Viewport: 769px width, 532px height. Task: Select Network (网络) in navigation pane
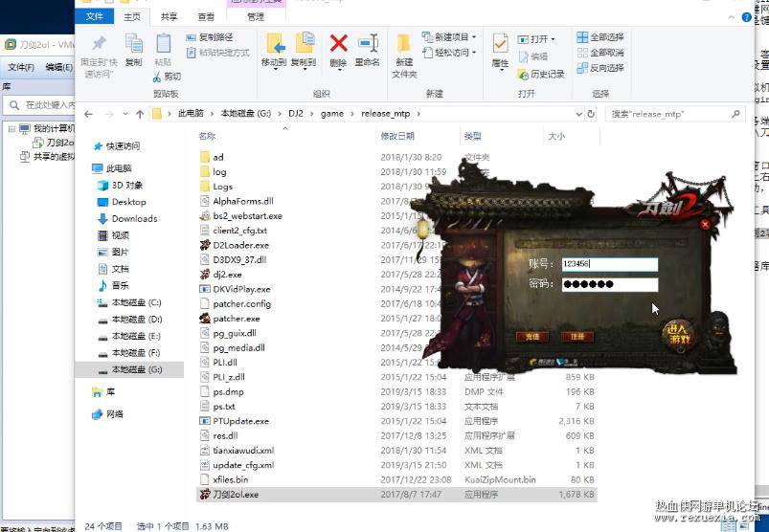(108, 414)
